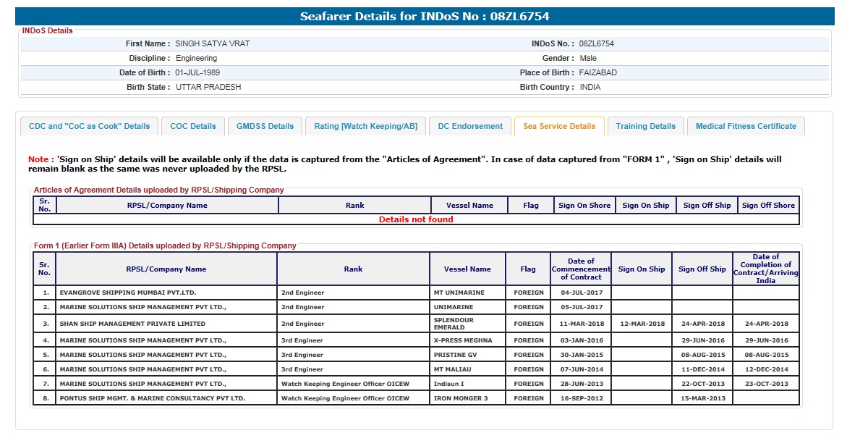868x433 pixels.
Task: Click the Date of Commencement of Contract header
Action: (581, 269)
